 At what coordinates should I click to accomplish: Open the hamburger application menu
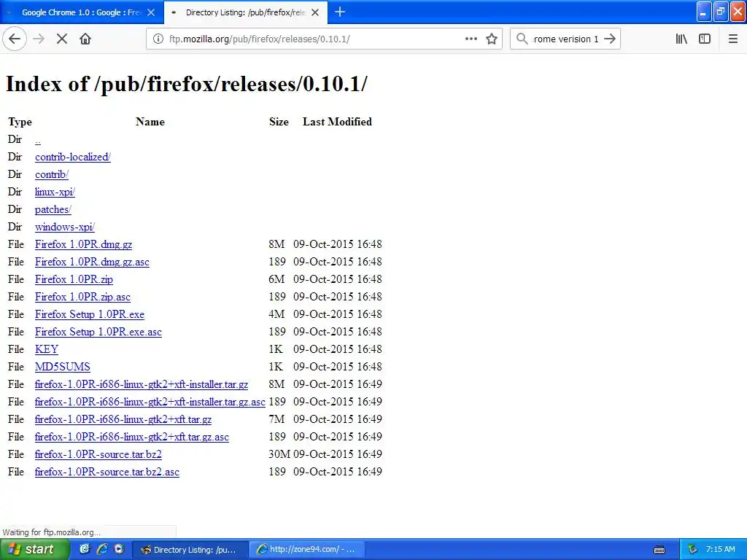pos(733,39)
